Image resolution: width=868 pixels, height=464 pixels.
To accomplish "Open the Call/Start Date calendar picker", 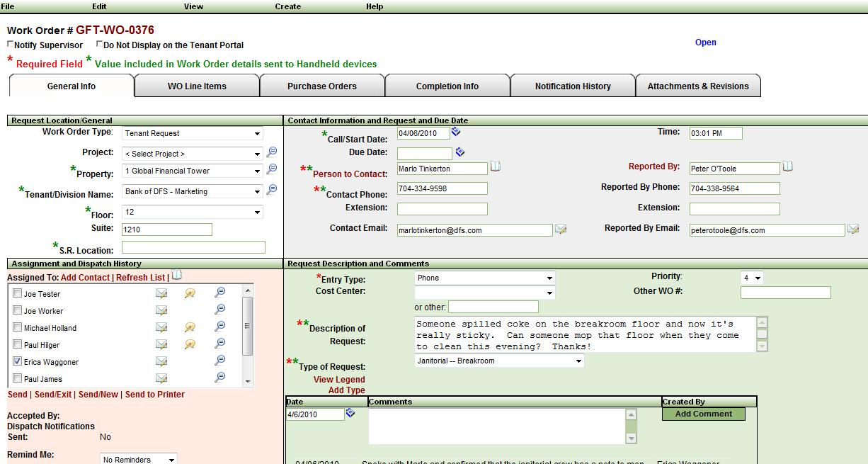I will pyautogui.click(x=456, y=132).
